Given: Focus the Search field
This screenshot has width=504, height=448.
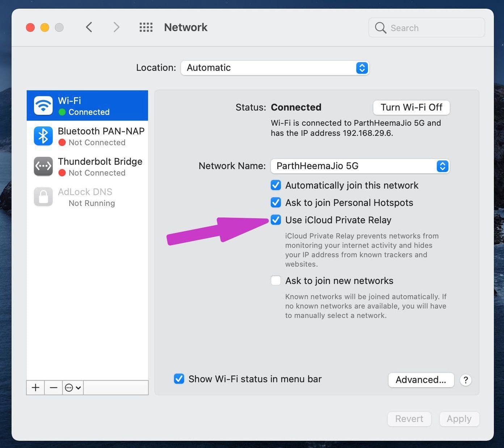Looking at the screenshot, I should tap(427, 28).
